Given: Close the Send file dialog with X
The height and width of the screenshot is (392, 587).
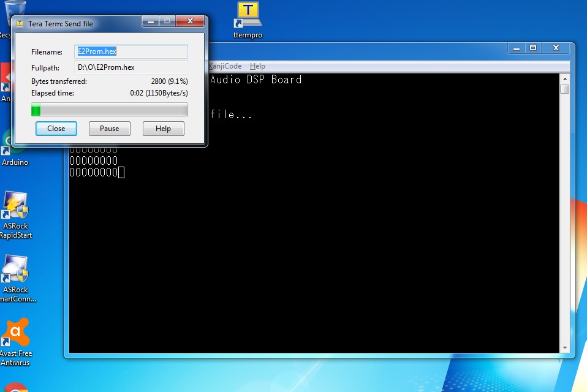Looking at the screenshot, I should [190, 21].
